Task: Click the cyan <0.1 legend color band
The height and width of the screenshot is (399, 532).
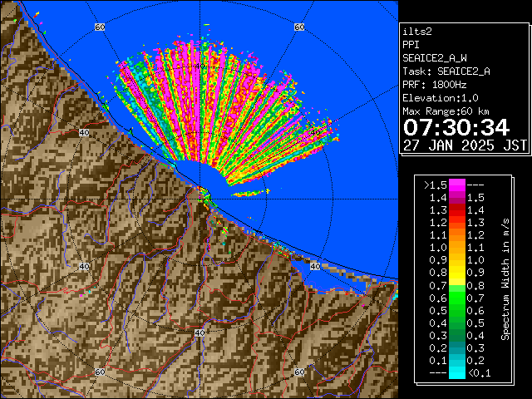Action: click(x=456, y=372)
